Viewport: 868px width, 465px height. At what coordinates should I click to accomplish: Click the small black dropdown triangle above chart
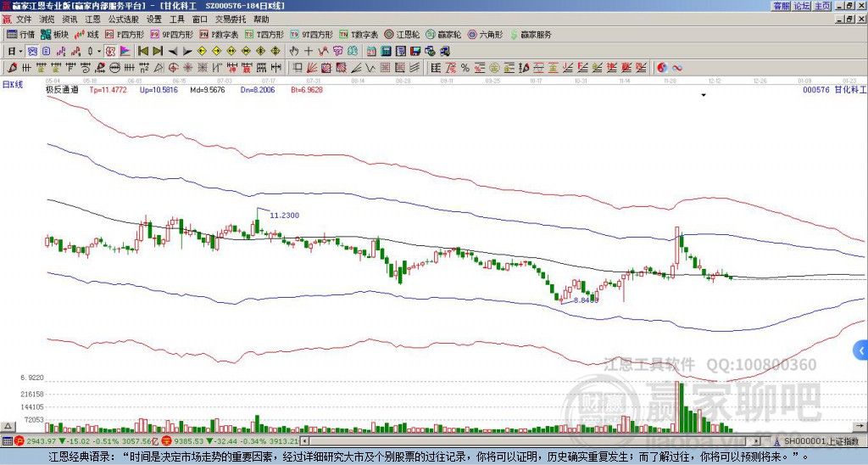[x=704, y=95]
